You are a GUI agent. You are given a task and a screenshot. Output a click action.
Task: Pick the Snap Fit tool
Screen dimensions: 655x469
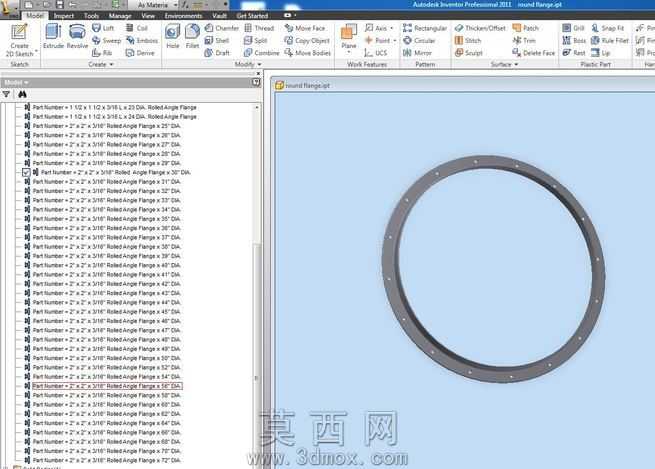(x=608, y=28)
